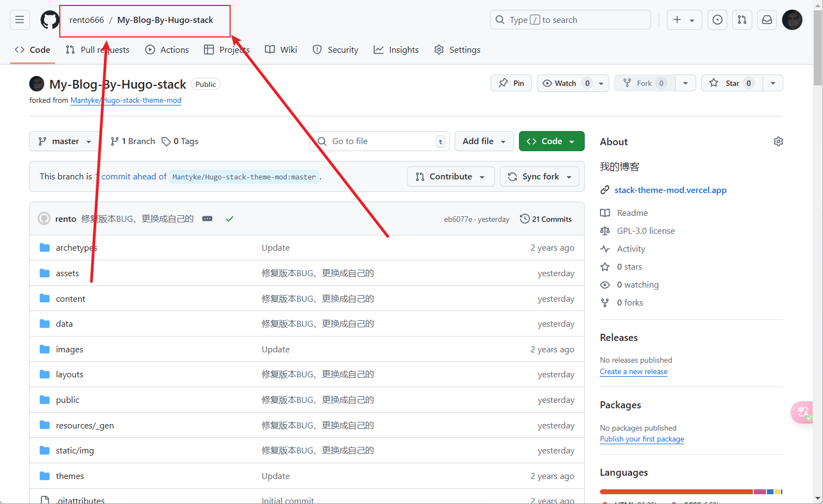
Task: Open the static/img folder
Action: click(75, 451)
